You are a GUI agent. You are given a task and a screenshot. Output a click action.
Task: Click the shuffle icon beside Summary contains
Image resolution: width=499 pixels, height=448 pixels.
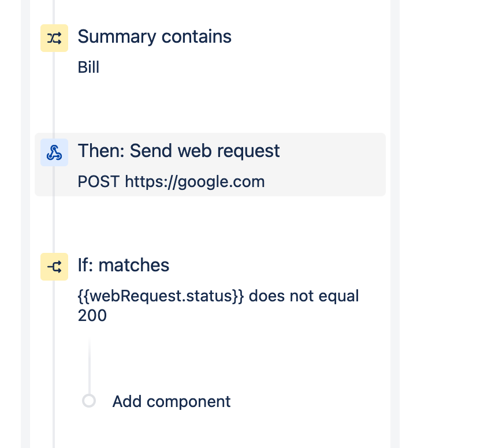tap(54, 38)
